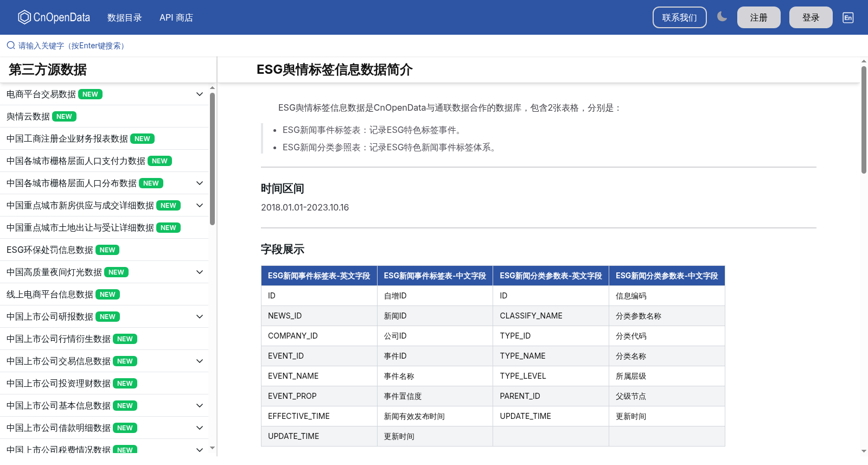
Task: Click the search magnifier icon
Action: pos(11,46)
